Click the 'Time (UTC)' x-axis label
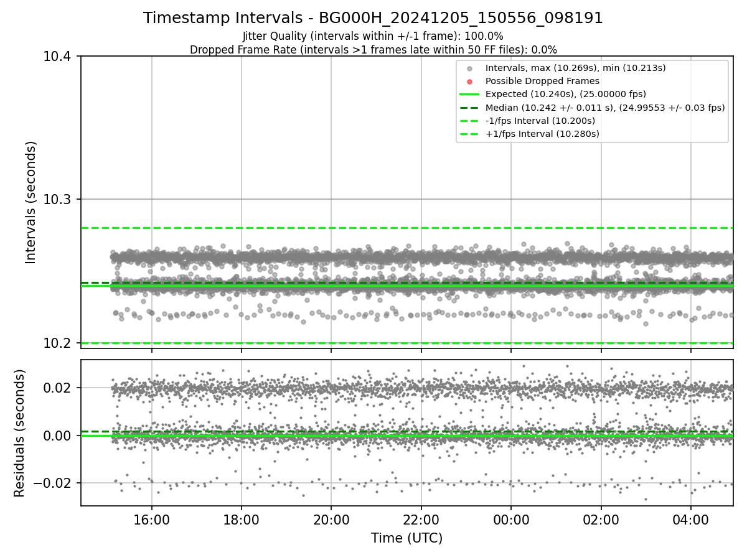This screenshot has height=560, width=747. [406, 538]
